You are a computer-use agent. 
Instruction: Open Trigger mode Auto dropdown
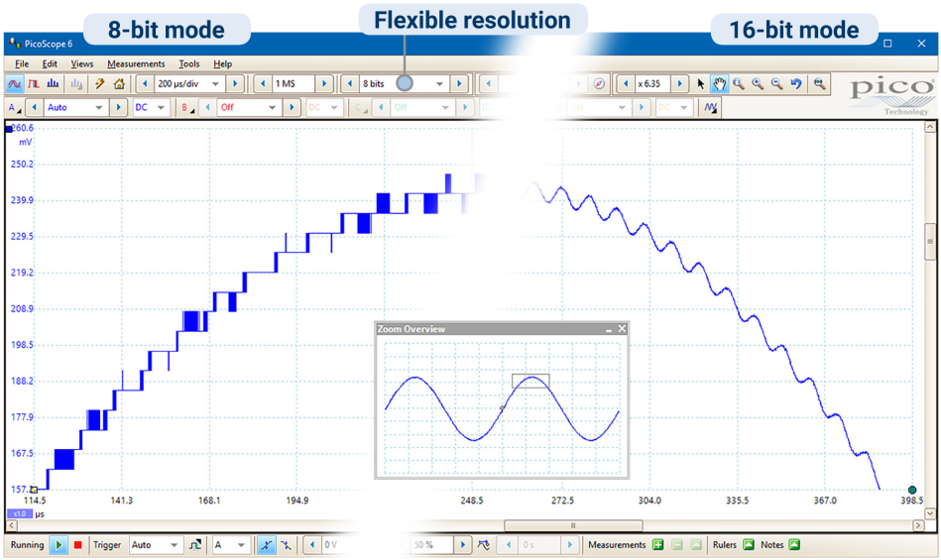click(175, 545)
